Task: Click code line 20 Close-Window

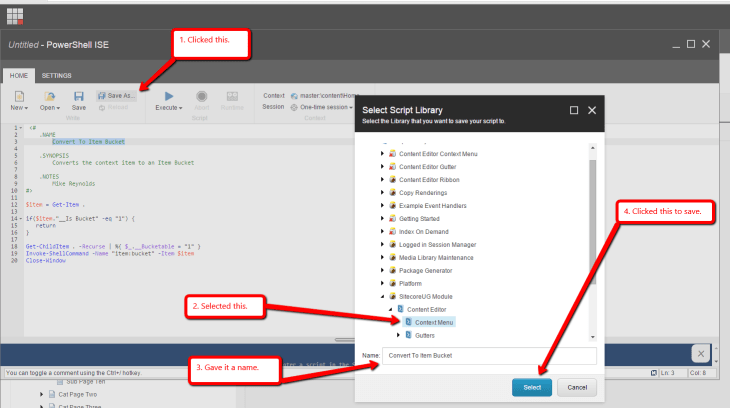Action: click(46, 261)
